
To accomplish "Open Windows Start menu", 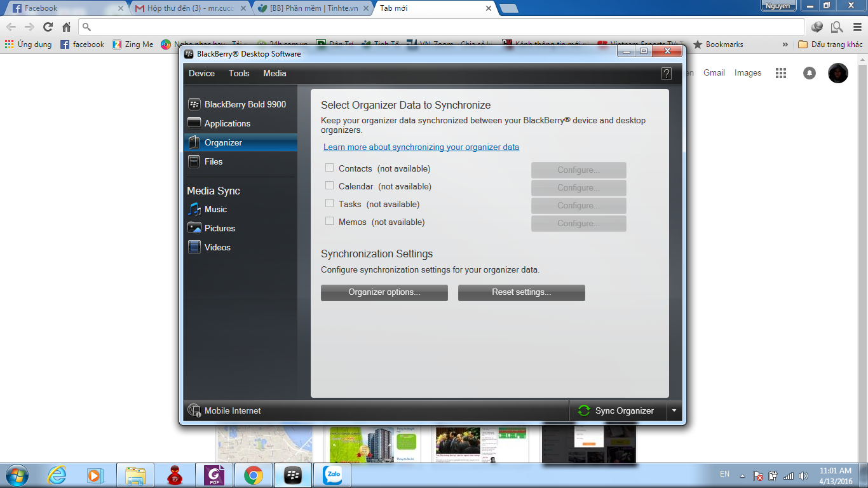I will click(x=16, y=475).
